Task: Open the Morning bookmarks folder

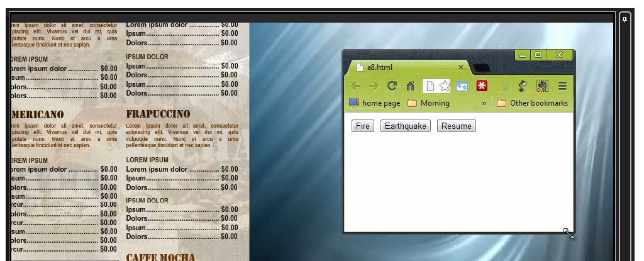Action: coord(428,103)
